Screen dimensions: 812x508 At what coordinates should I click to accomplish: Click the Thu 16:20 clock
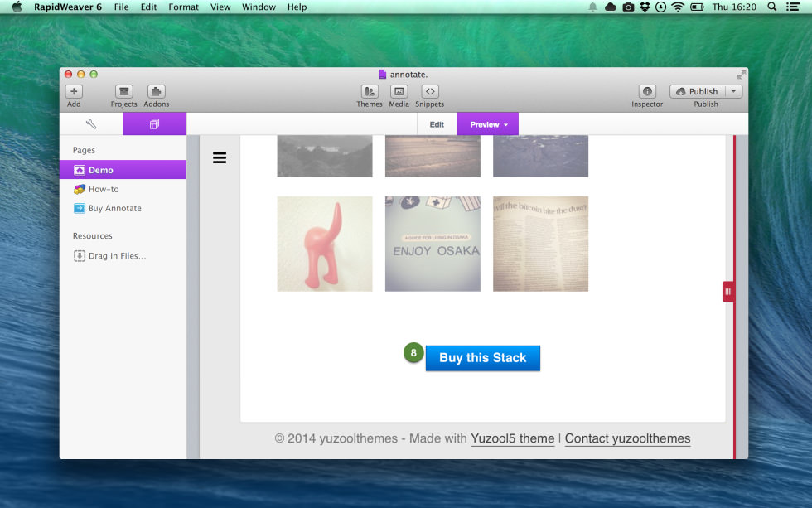pos(734,7)
